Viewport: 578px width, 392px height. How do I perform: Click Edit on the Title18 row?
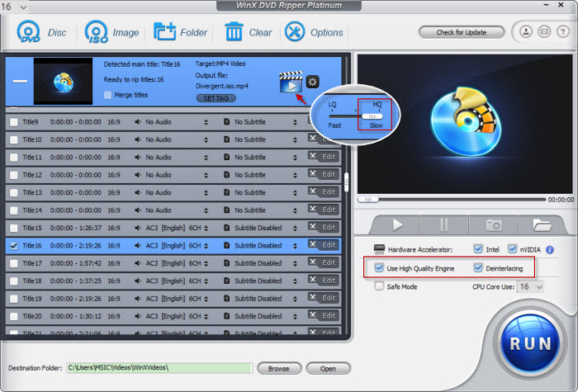(x=324, y=281)
